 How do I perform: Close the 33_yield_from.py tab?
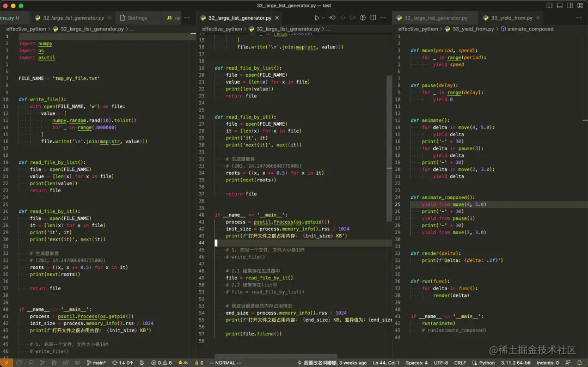pos(538,17)
